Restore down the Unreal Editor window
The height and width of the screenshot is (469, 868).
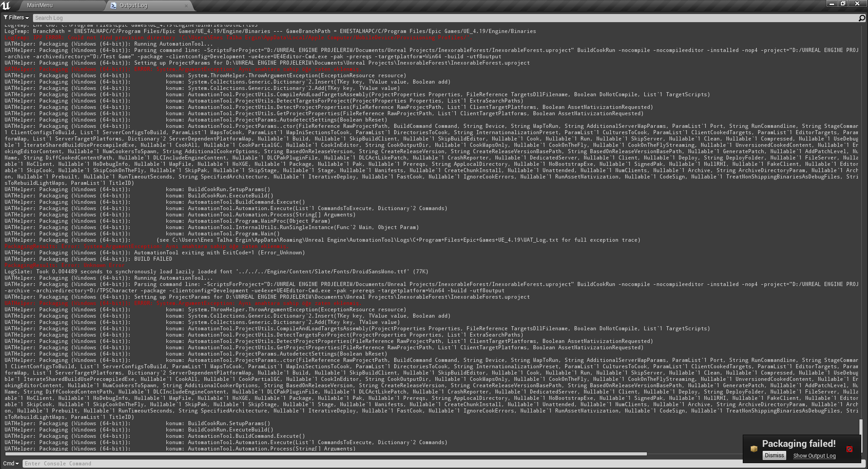pos(843,4)
